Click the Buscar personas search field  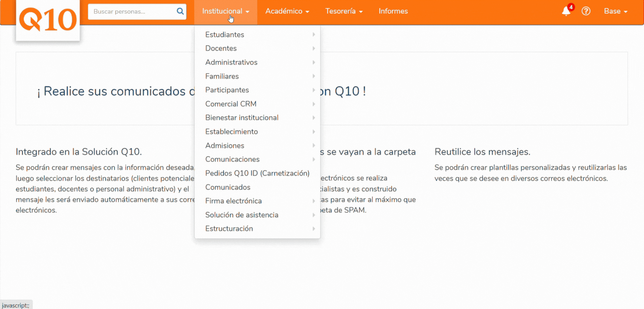(x=137, y=11)
